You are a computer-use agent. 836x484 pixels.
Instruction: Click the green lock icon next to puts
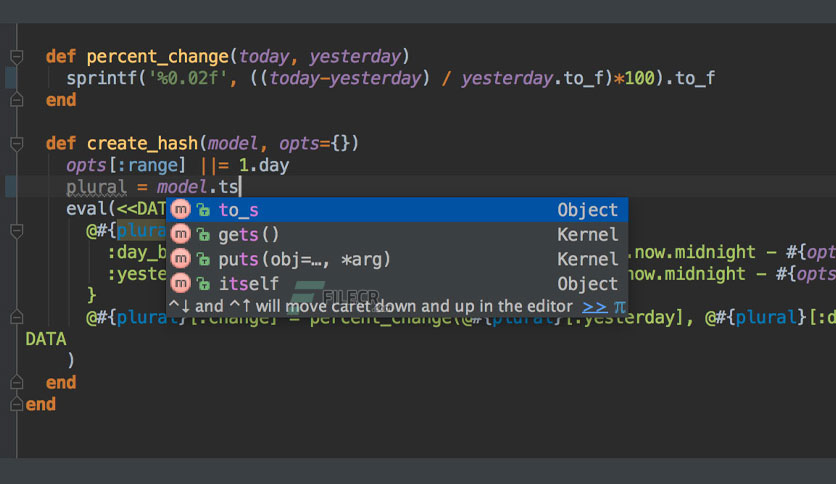click(203, 260)
